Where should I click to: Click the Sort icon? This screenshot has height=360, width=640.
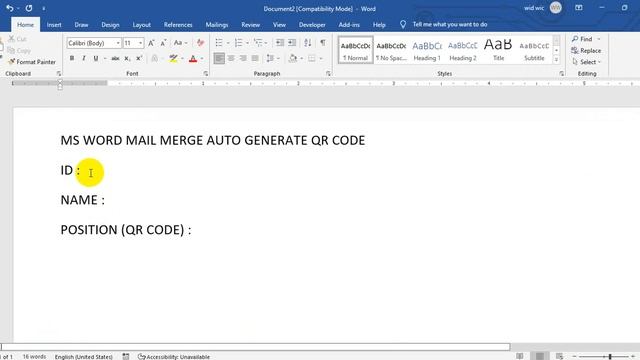click(308, 43)
